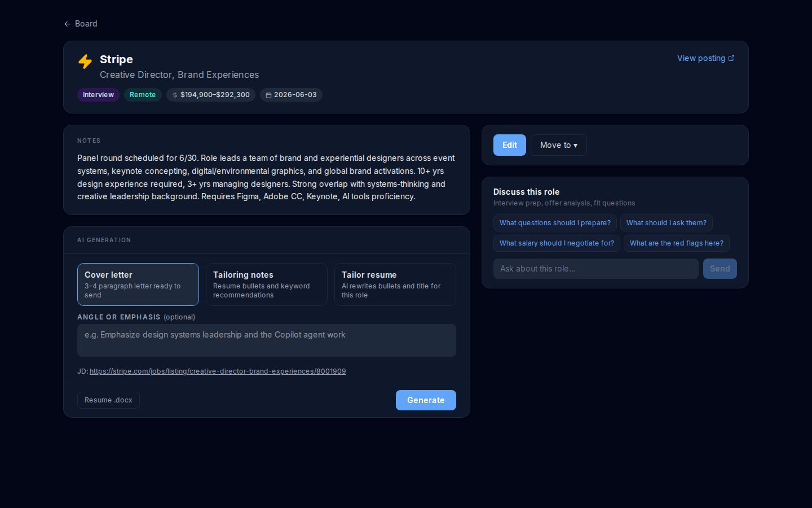812x508 pixels.
Task: Click the Creative Director, Brand Experiences title
Action: point(179,75)
